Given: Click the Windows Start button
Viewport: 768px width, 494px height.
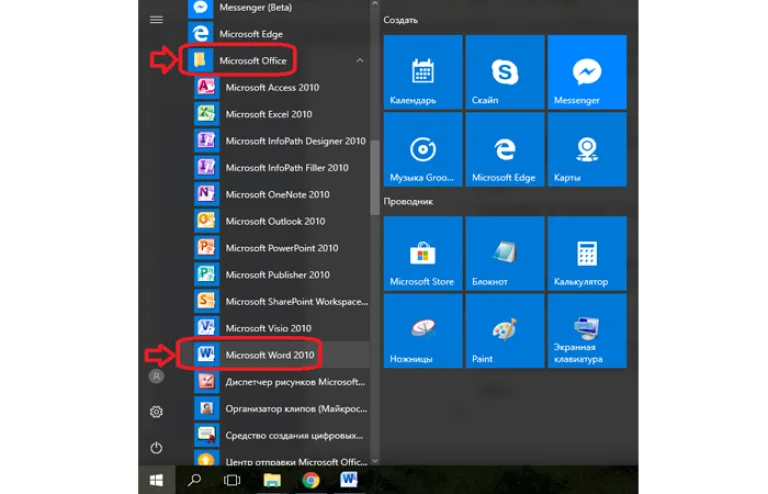Looking at the screenshot, I should tap(156, 480).
